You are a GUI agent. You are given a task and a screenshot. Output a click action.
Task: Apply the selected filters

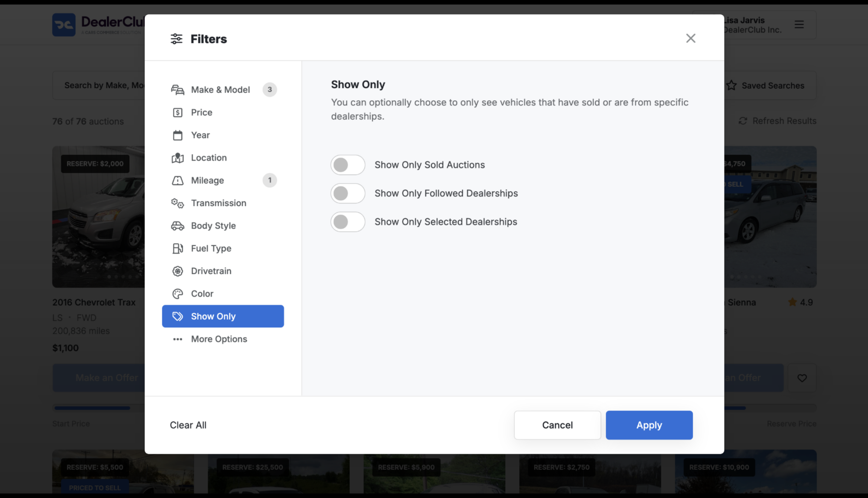point(649,425)
